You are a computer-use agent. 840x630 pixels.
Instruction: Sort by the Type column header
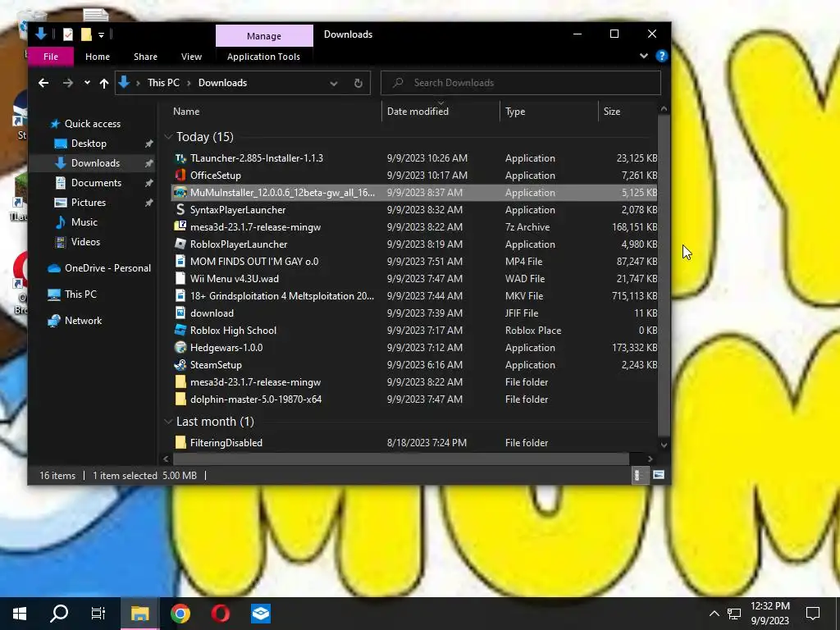point(549,112)
